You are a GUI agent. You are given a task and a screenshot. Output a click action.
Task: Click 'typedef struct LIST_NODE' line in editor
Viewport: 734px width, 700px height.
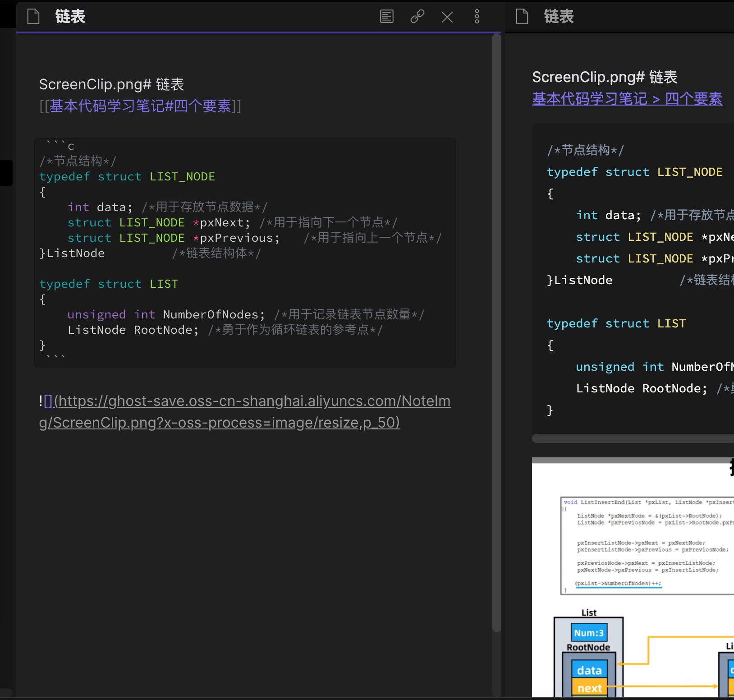[x=127, y=176]
